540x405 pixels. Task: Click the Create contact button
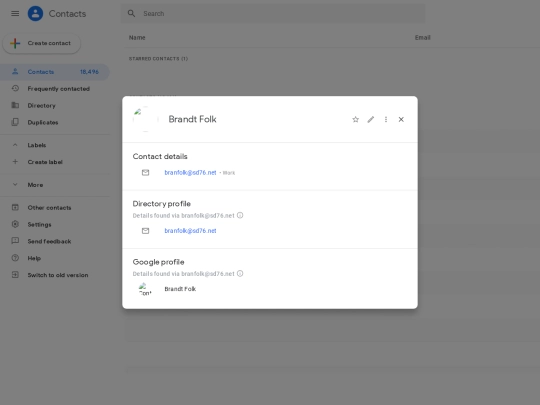[42, 43]
